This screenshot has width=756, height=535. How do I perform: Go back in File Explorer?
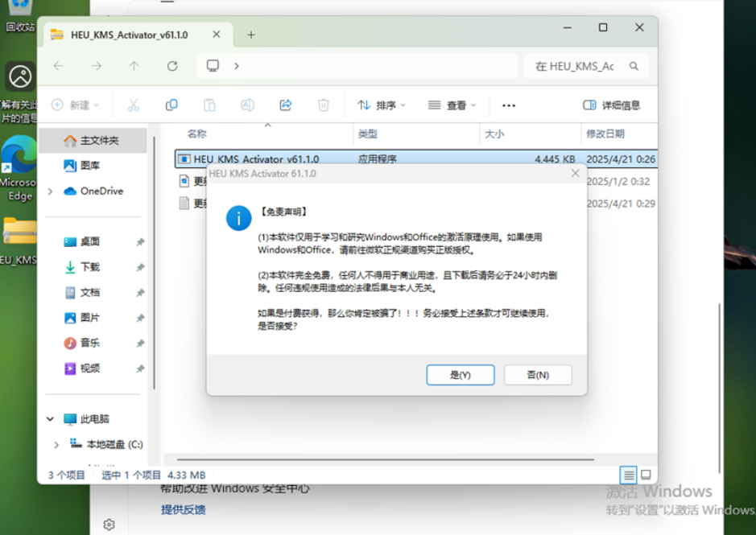point(58,66)
